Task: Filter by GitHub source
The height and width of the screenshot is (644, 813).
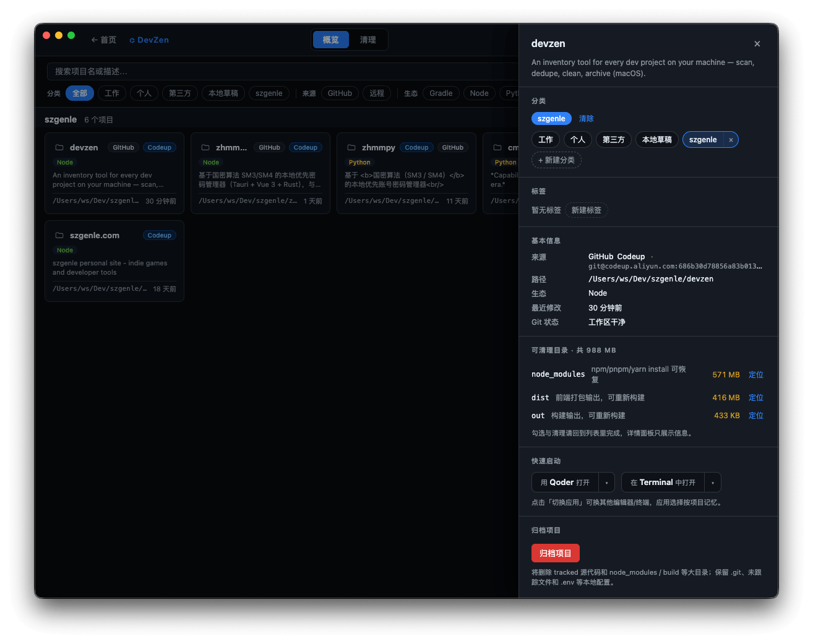Action: pos(340,93)
